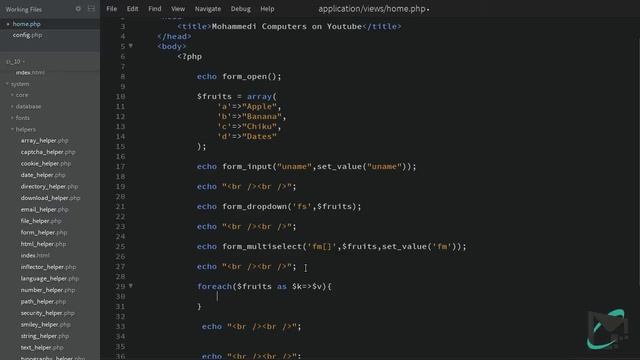Screen dimensions: 640x360
Task: Open form_helper.php
Action: pos(44,232)
